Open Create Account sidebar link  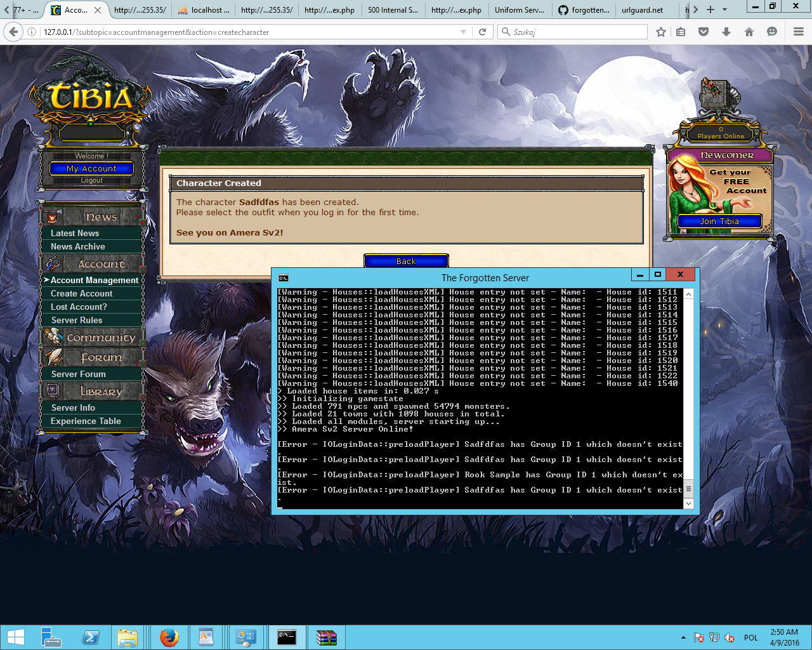point(81,293)
